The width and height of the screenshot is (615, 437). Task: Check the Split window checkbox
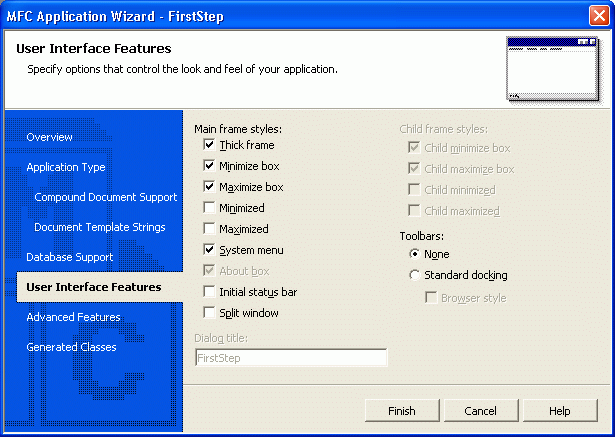(209, 313)
